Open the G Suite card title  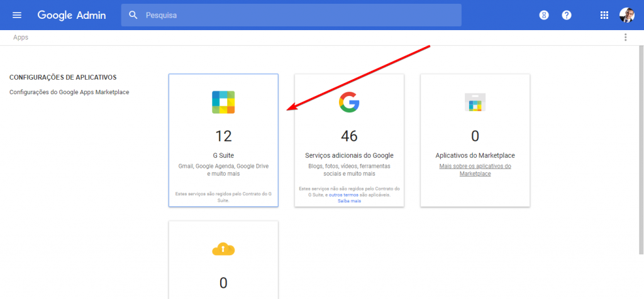(x=223, y=155)
